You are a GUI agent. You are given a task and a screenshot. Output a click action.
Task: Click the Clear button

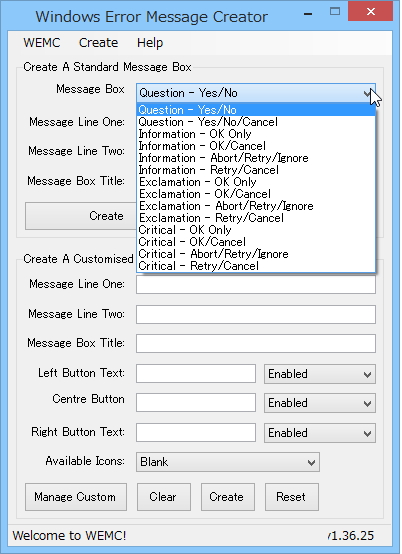(x=164, y=497)
